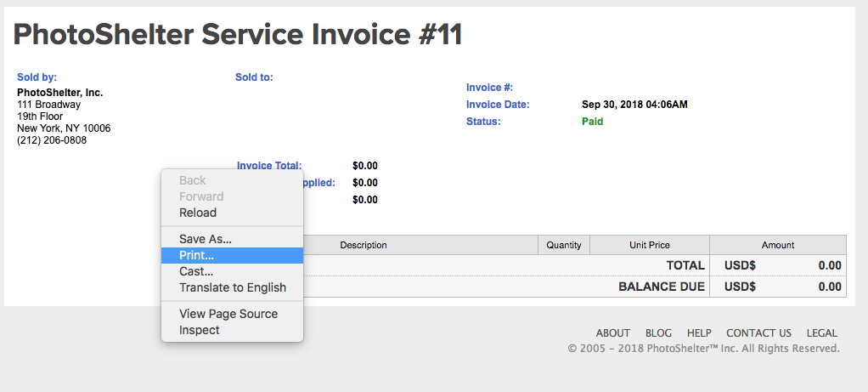
Task: Open the LEGAL footer link
Action: click(x=822, y=333)
